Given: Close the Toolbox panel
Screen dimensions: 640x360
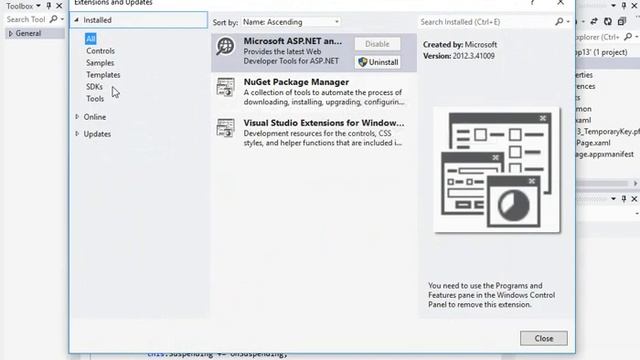Looking at the screenshot, I should (x=60, y=6).
